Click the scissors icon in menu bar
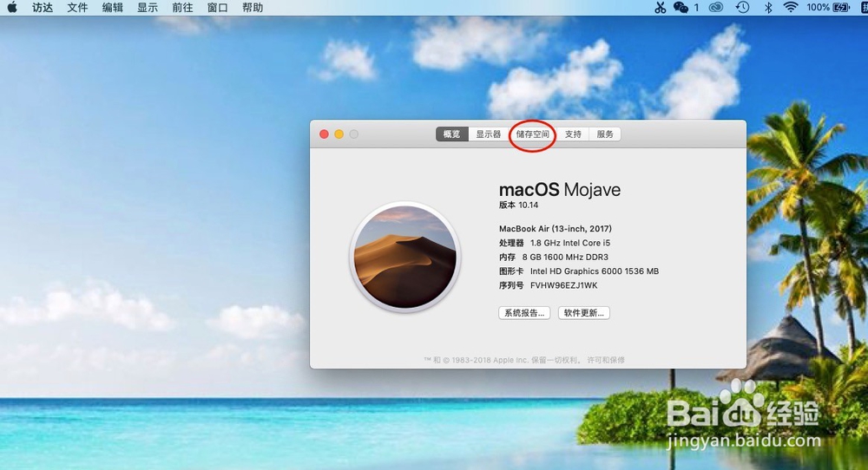Screen dimensions: 868x470 pyautogui.click(x=660, y=7)
